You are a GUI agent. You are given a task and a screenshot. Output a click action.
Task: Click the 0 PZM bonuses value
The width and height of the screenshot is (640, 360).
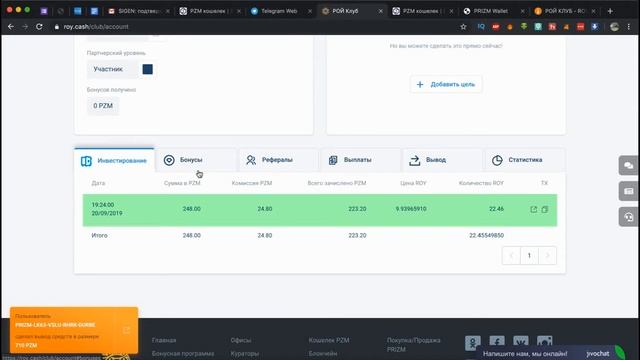(103, 106)
